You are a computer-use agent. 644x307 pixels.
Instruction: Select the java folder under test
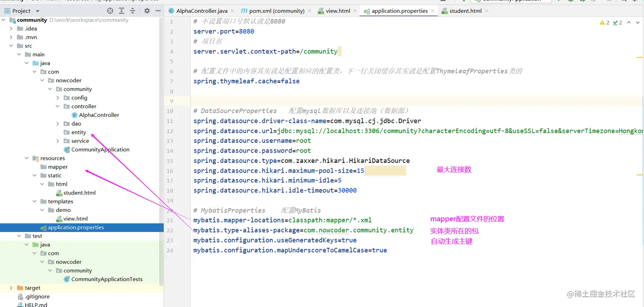[x=45, y=245]
